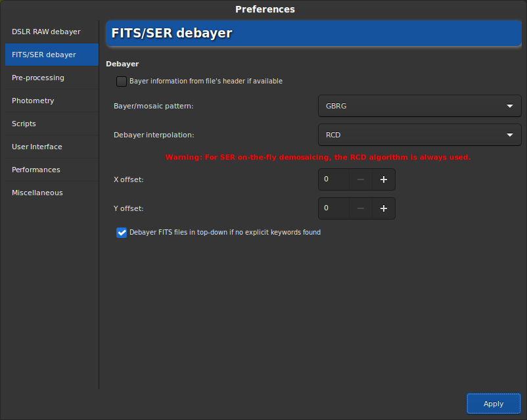527x420 pixels.
Task: Click the Preferences window title bar
Action: click(x=265, y=9)
